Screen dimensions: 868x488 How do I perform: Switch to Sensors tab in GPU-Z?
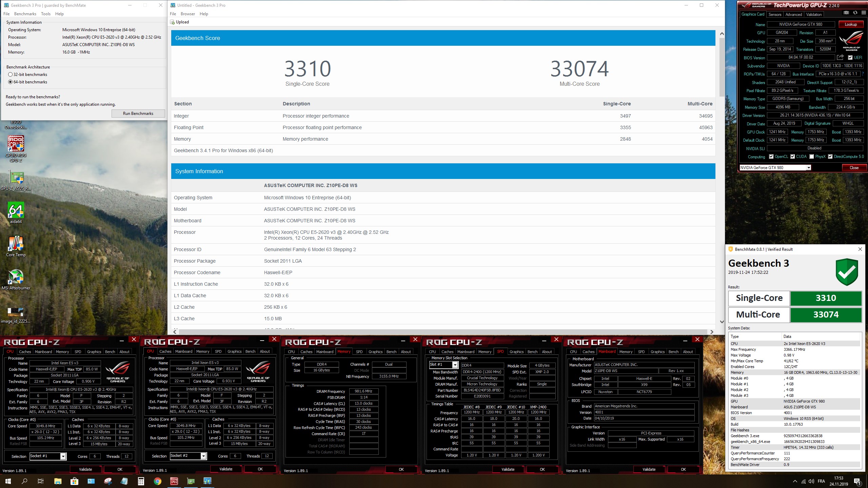(775, 14)
